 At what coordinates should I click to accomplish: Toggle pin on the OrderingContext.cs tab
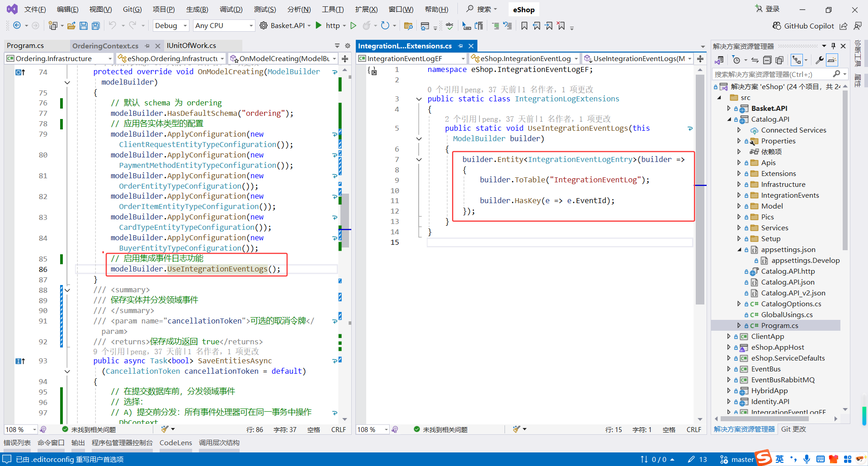pyautogui.click(x=147, y=46)
